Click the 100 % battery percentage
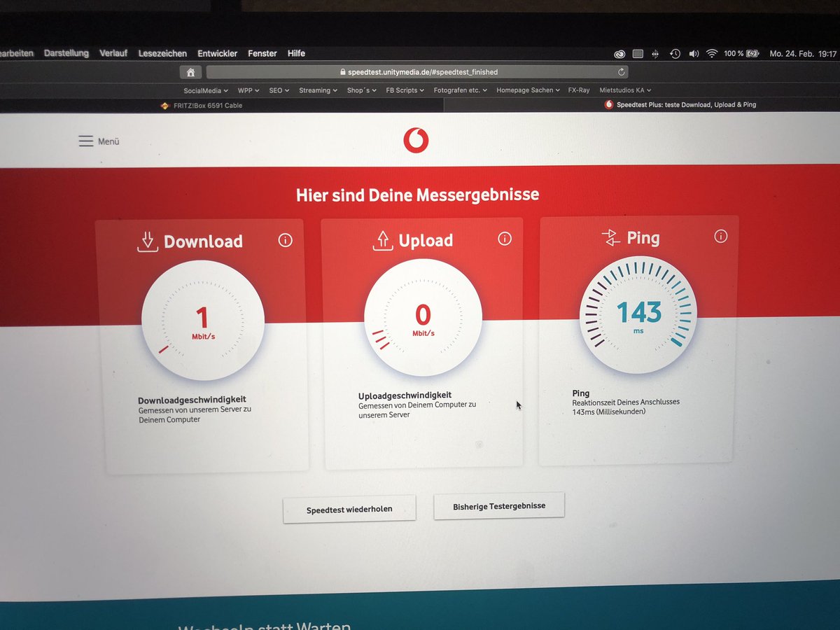 pos(734,54)
